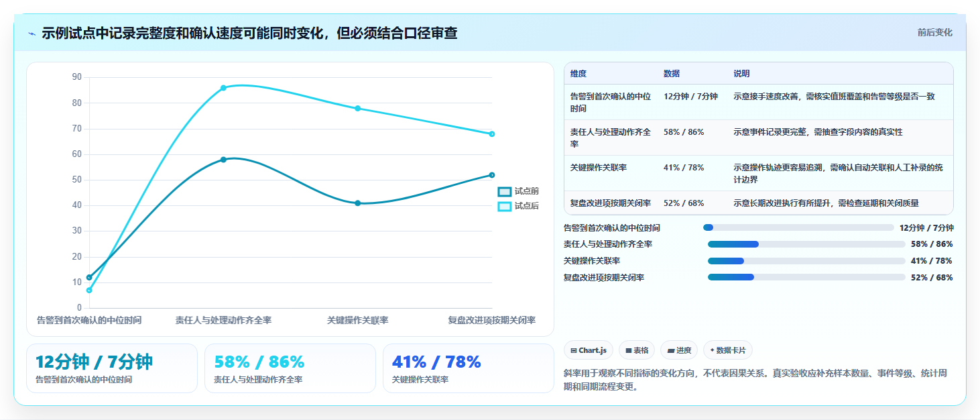Click progress bar for 告警到首次确认的中位时间
This screenshot has width=980, height=420.
tap(798, 227)
